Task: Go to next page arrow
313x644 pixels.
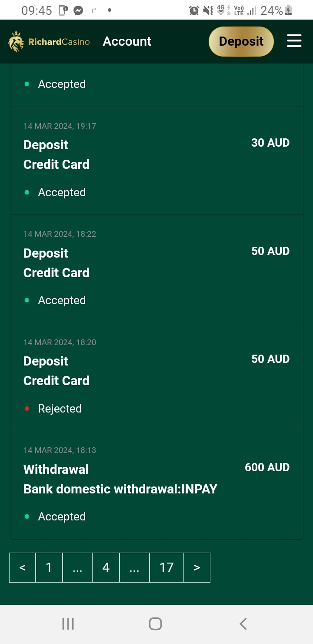Action: pyautogui.click(x=197, y=567)
